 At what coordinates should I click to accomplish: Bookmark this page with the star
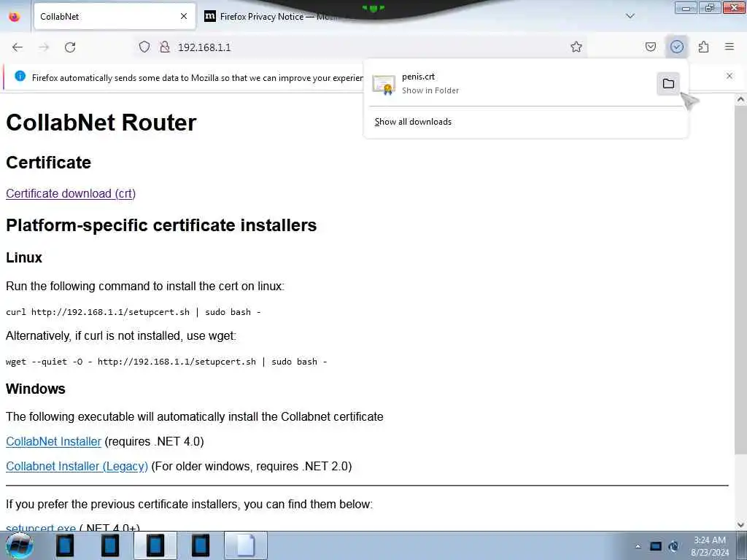(x=576, y=47)
